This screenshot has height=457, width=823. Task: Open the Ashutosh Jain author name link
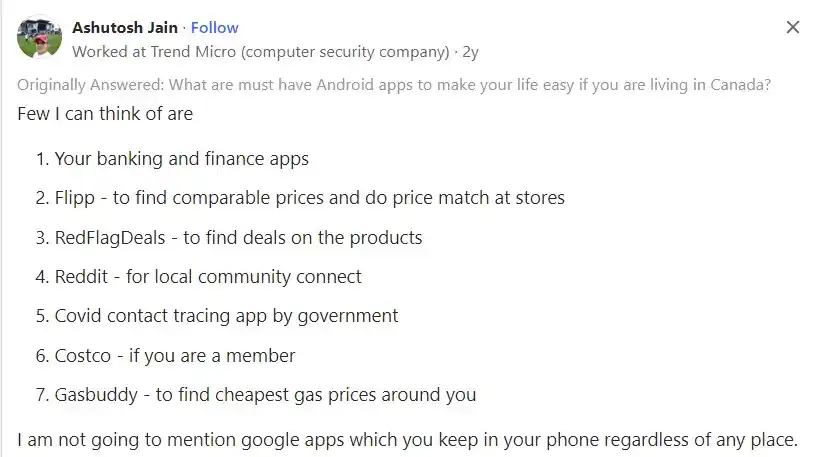point(125,27)
